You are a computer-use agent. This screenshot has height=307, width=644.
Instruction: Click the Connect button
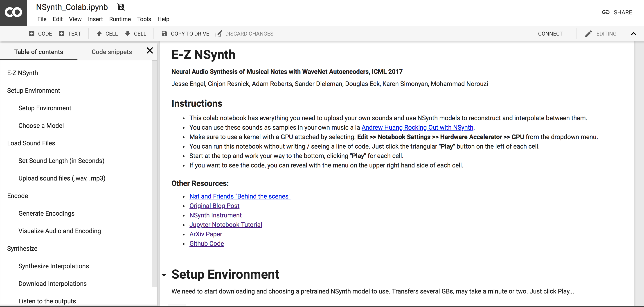550,34
